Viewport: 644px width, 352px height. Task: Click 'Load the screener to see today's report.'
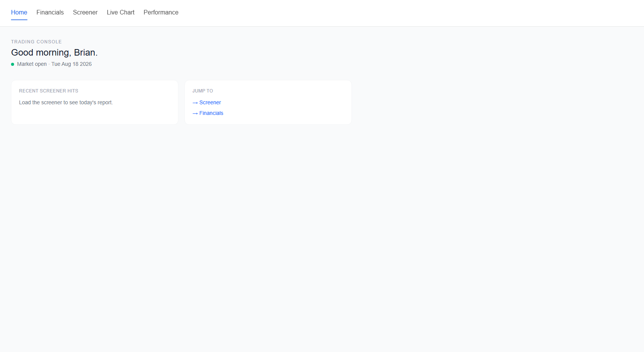[x=66, y=102]
